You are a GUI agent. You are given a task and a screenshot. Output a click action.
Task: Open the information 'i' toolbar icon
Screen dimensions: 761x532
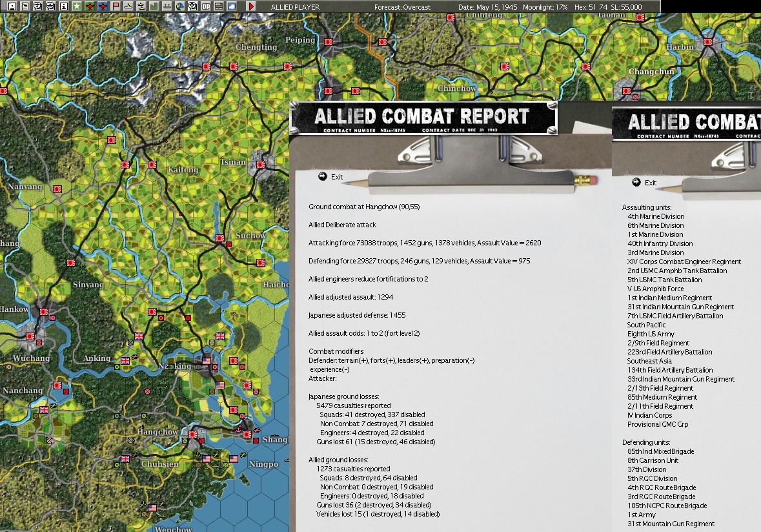tap(64, 6)
